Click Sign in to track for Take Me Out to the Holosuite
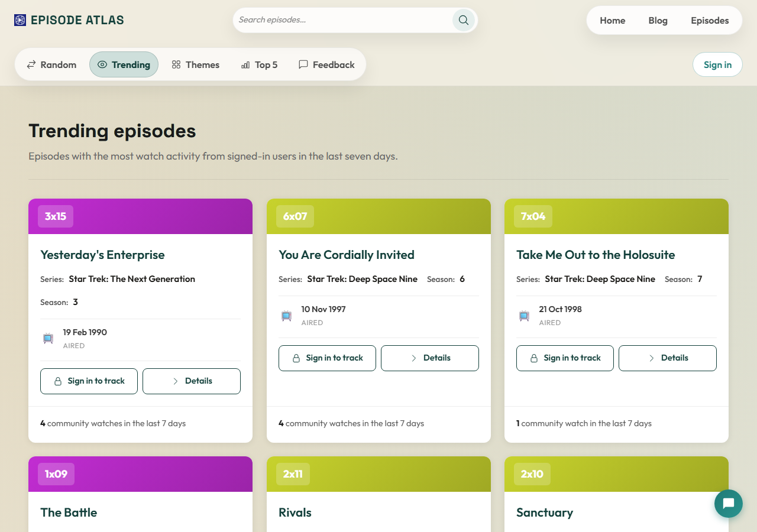This screenshot has width=757, height=532. [565, 358]
